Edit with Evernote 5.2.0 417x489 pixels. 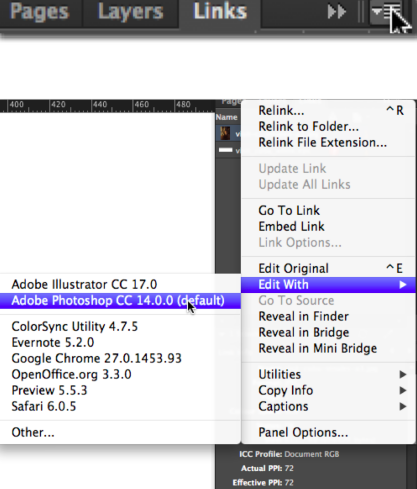[120, 342]
